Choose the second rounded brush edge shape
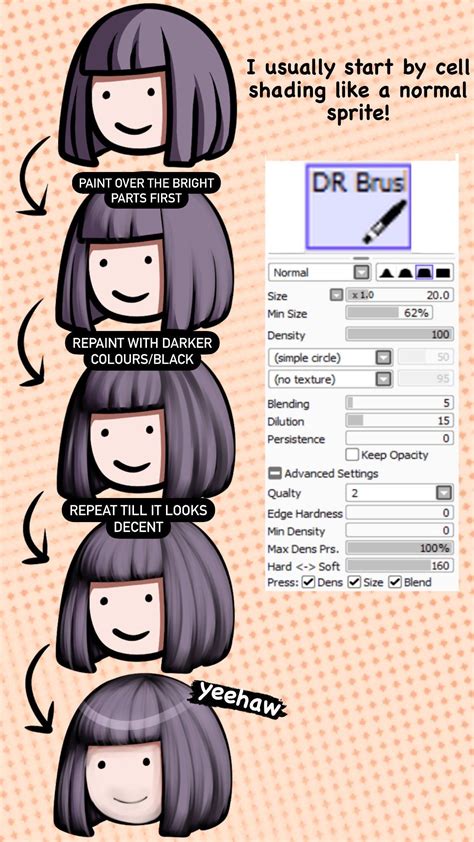Image resolution: width=474 pixels, height=842 pixels. (x=403, y=273)
